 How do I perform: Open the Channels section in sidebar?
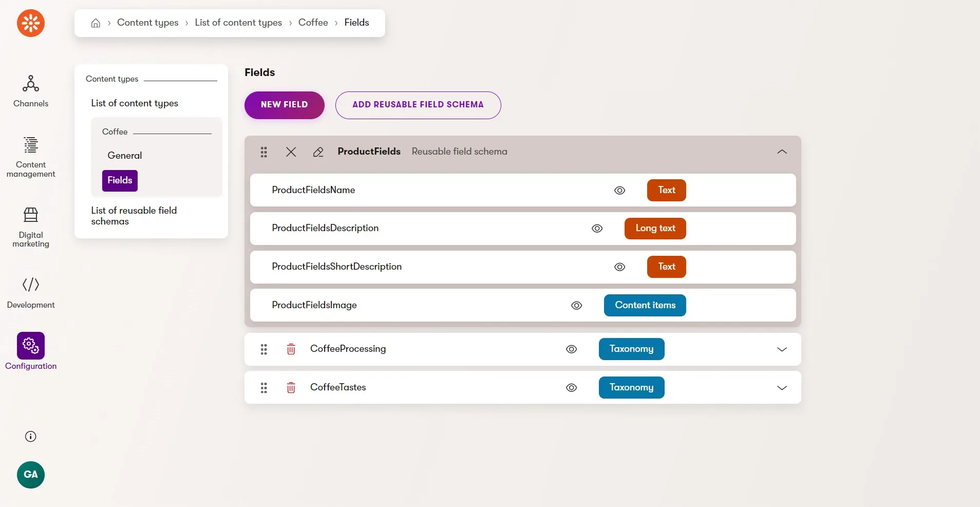(x=31, y=91)
